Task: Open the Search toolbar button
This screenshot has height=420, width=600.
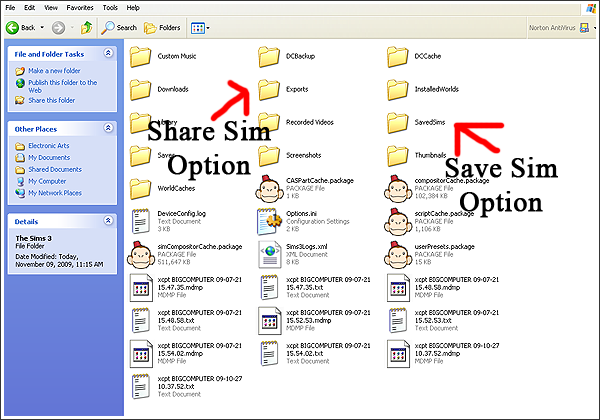Action: [x=119, y=28]
